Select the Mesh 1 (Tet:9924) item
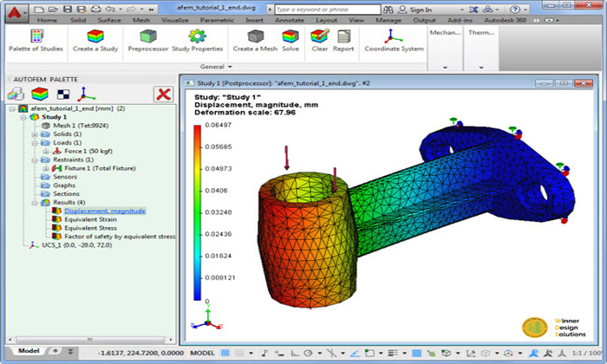The image size is (607, 364). click(x=81, y=126)
